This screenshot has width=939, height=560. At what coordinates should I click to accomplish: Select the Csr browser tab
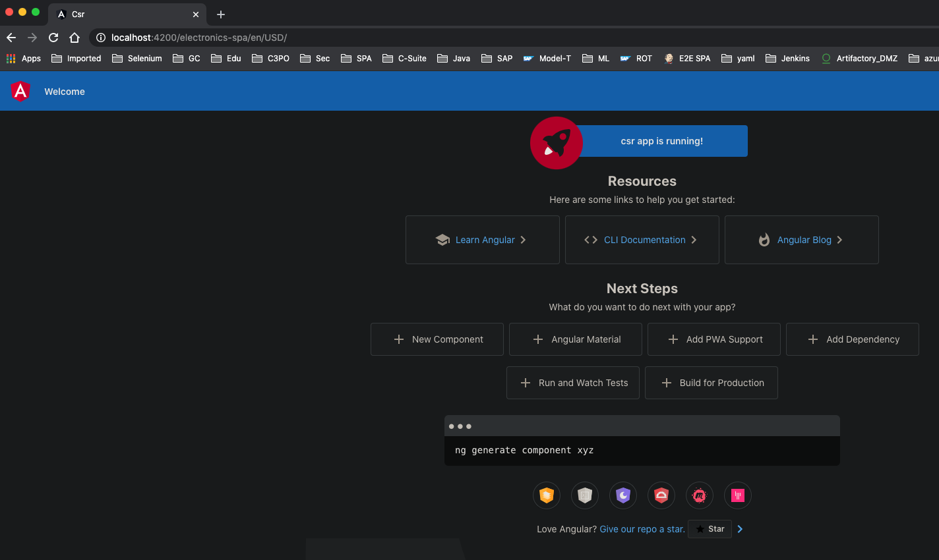(127, 14)
